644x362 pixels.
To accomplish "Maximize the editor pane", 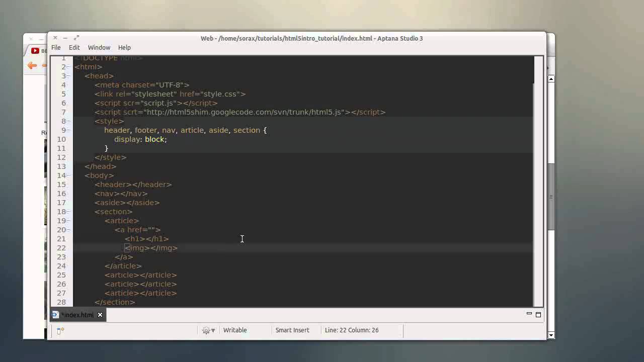I will coord(538,315).
